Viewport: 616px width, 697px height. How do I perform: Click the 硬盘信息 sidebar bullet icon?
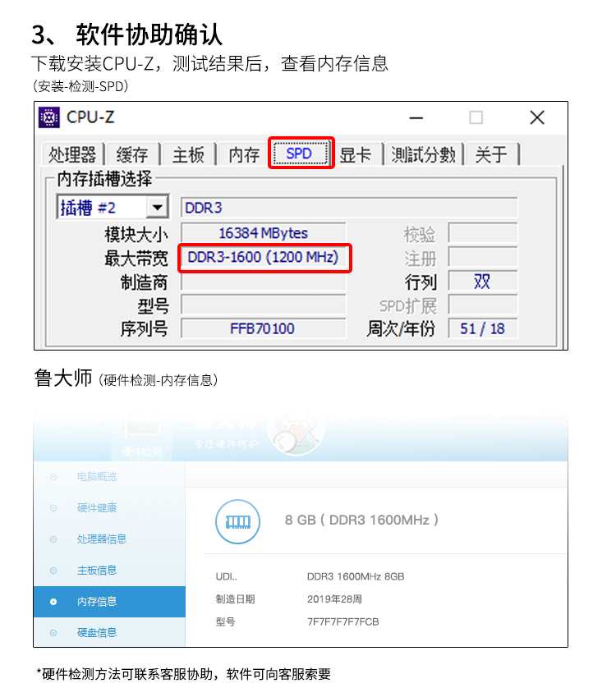[x=53, y=632]
